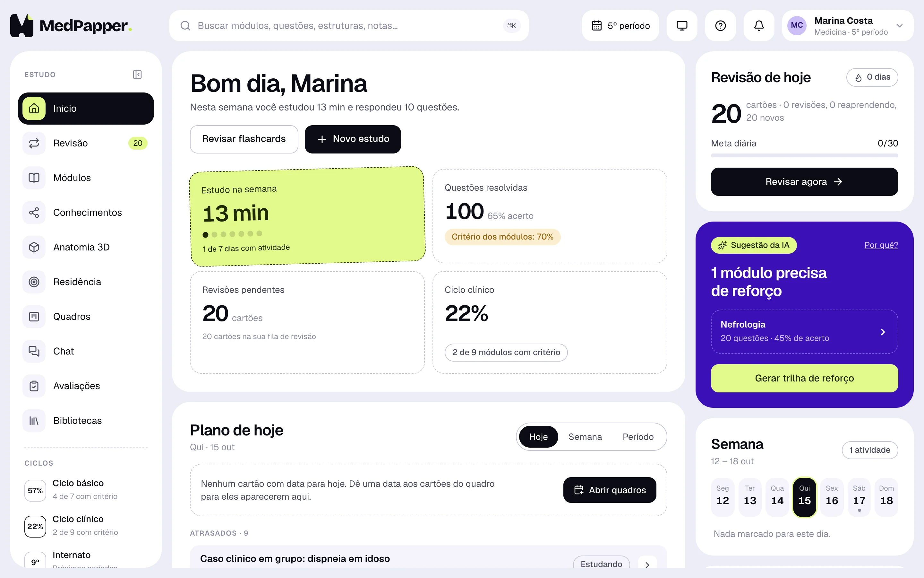Image resolution: width=924 pixels, height=578 pixels.
Task: Select Ter 13 in week calendar
Action: [x=750, y=497]
